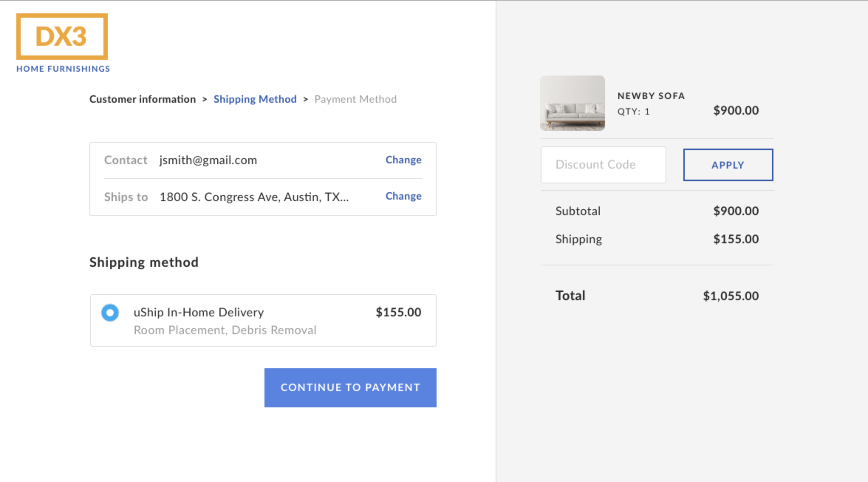Change the Ships to address

[x=403, y=196]
